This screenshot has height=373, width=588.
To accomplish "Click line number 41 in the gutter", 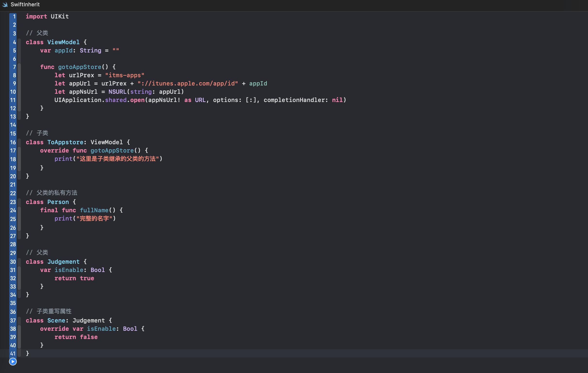I will pos(13,354).
